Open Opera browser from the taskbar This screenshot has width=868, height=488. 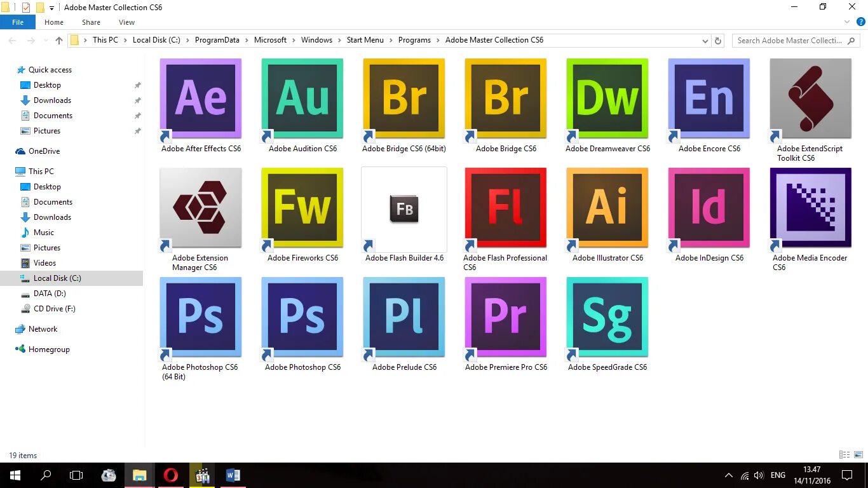(x=170, y=475)
